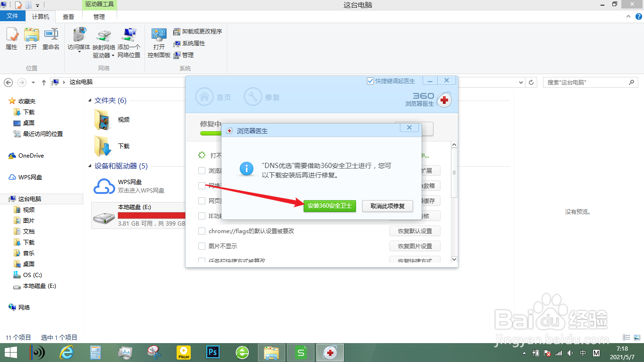The image size is (644, 362).
Task: Click the 驱动器工具 contextual tab header
Action: coord(99,4)
